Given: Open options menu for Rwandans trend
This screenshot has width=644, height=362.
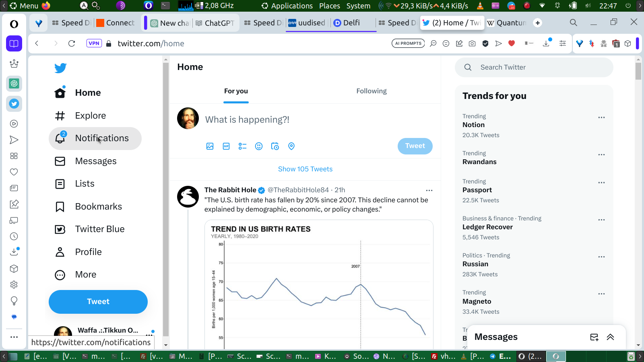Looking at the screenshot, I should 601,154.
